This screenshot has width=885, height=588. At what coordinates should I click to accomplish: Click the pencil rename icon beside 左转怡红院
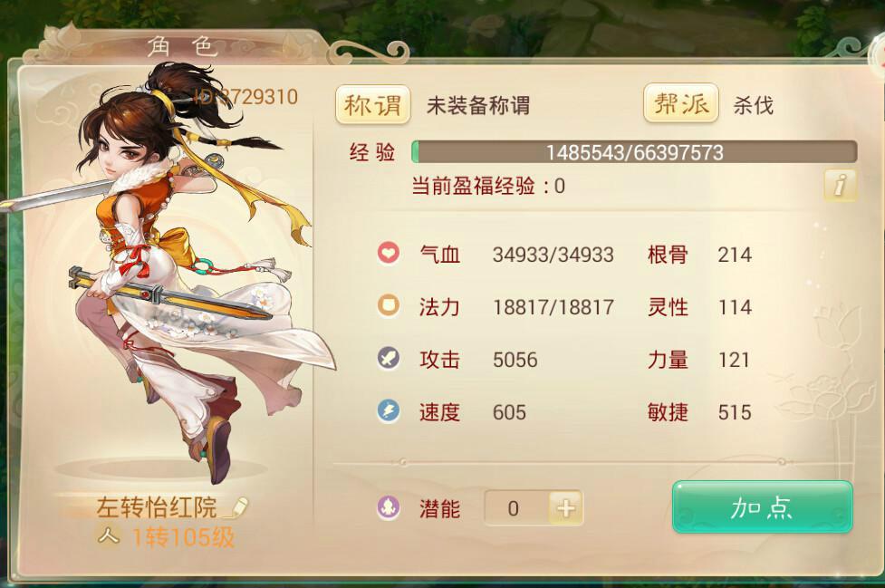[x=236, y=506]
